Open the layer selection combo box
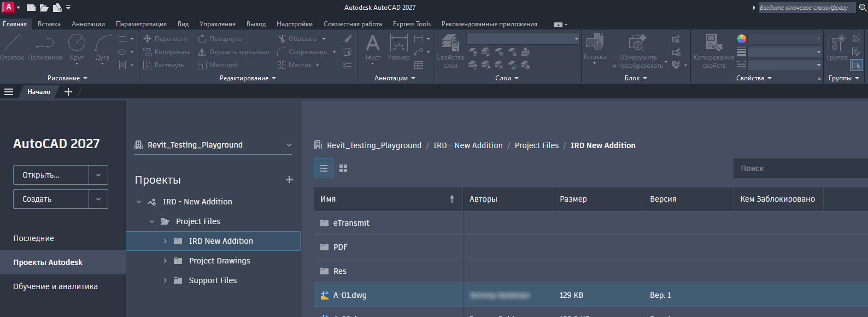Image resolution: width=868 pixels, height=317 pixels. [523, 39]
